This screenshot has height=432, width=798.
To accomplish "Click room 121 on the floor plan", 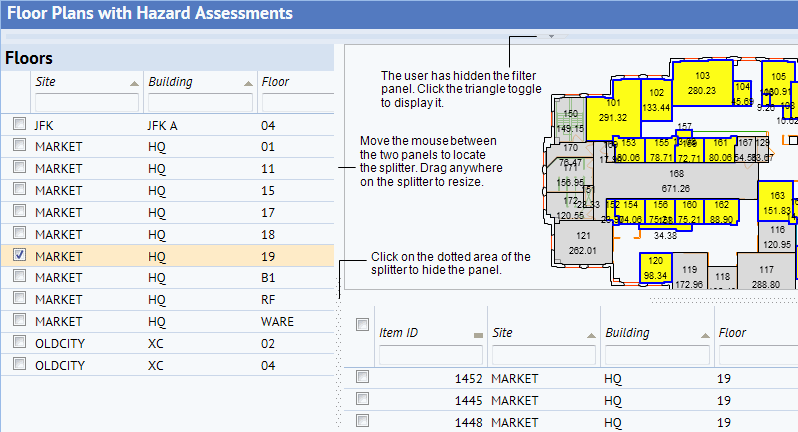I will (585, 242).
